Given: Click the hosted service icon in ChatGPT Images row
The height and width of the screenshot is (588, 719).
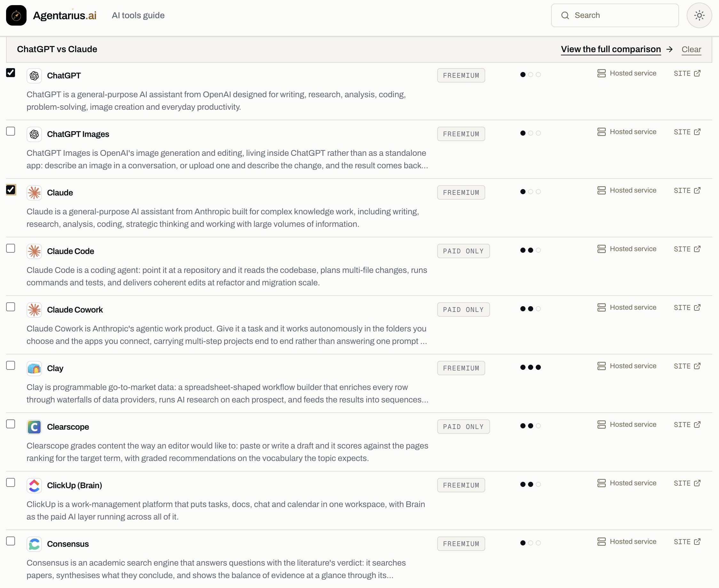Looking at the screenshot, I should [x=602, y=132].
